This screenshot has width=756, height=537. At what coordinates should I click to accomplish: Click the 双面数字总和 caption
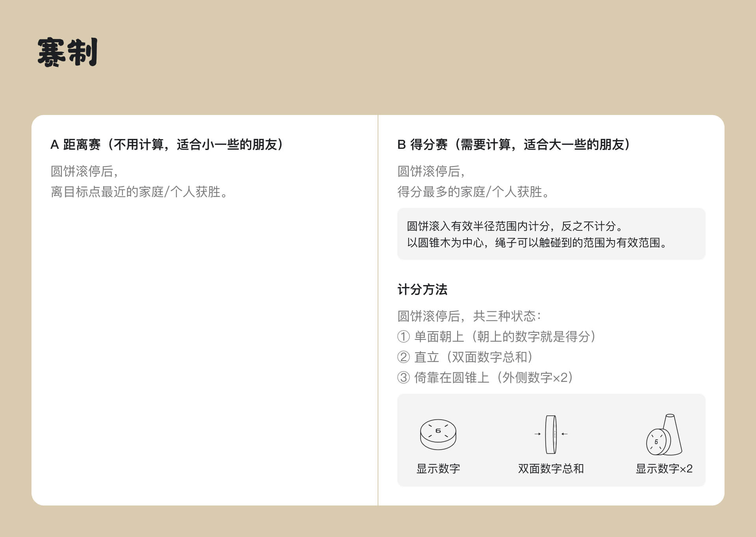550,468
